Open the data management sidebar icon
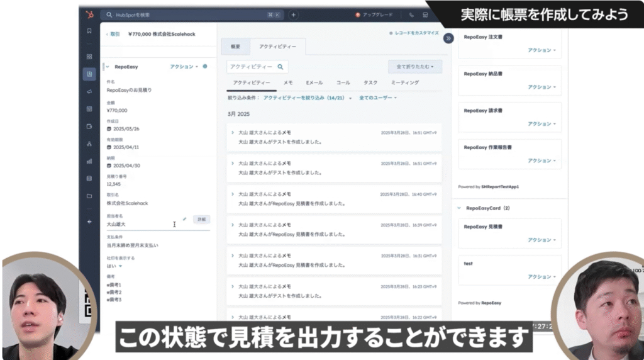 [89, 179]
